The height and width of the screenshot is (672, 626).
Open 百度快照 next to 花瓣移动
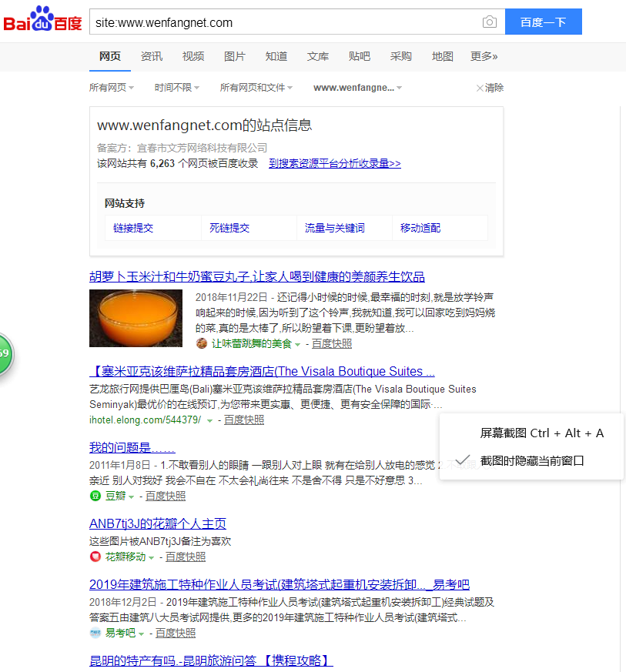186,557
